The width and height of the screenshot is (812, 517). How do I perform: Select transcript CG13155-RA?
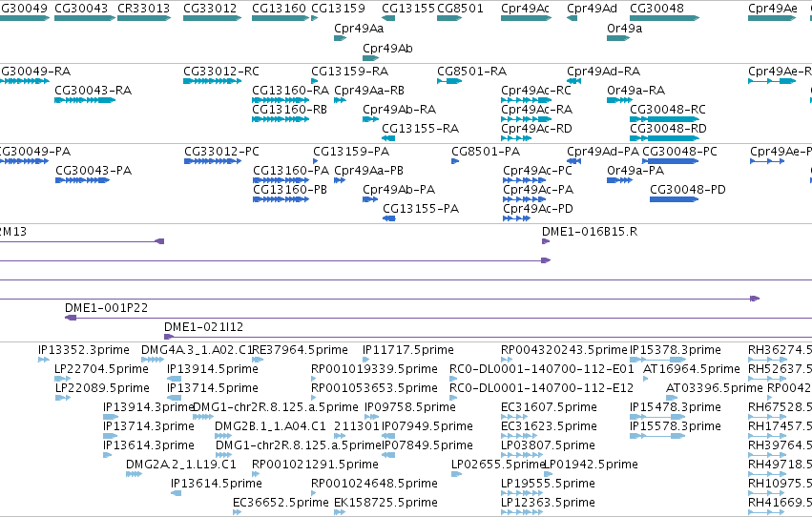(x=388, y=138)
